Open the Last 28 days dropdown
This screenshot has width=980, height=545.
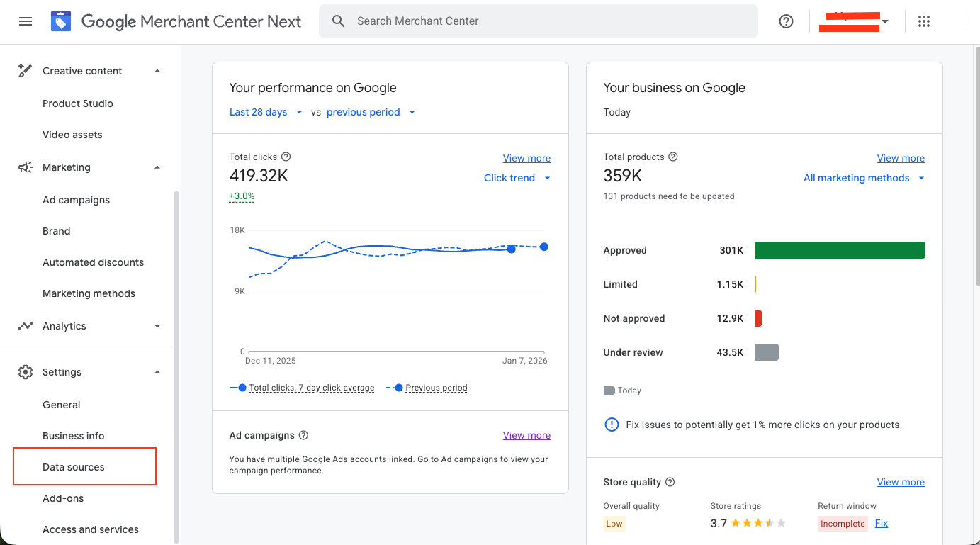coord(266,112)
